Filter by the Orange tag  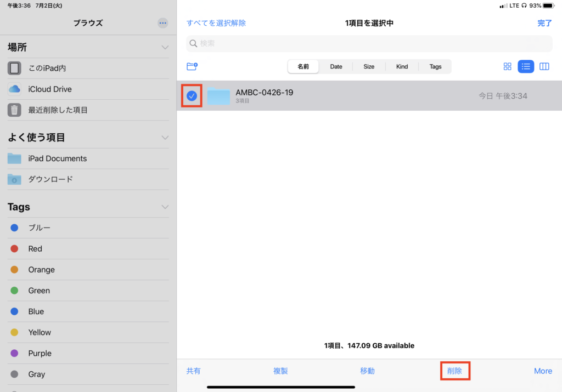pyautogui.click(x=88, y=270)
